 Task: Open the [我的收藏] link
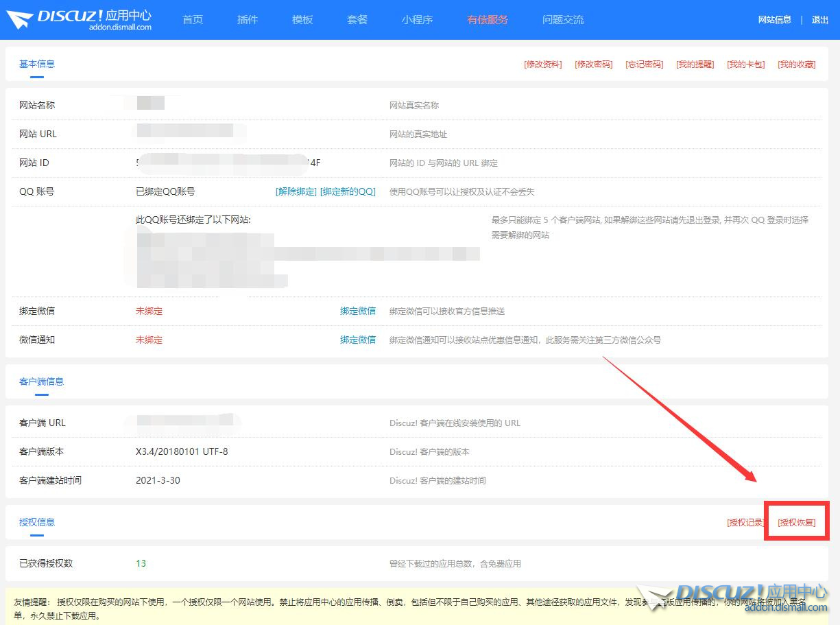[797, 64]
